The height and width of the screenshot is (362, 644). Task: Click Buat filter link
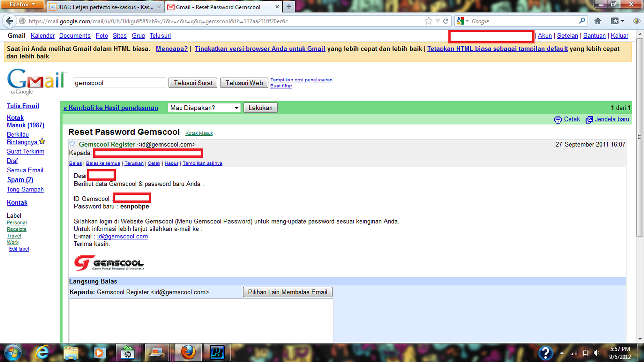pyautogui.click(x=281, y=86)
